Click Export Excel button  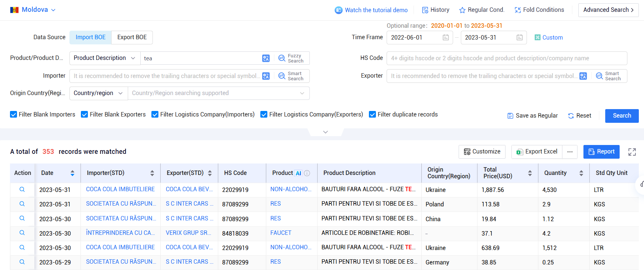pyautogui.click(x=537, y=152)
